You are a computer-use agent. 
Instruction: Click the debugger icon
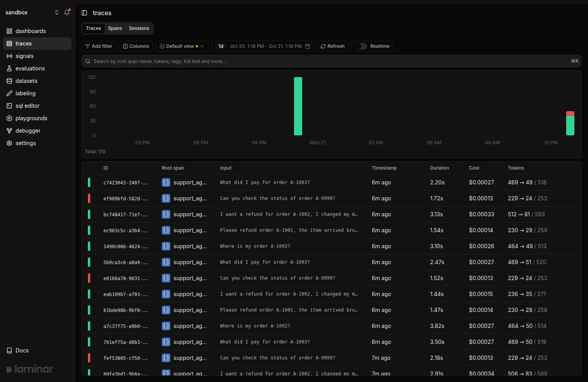[9, 131]
